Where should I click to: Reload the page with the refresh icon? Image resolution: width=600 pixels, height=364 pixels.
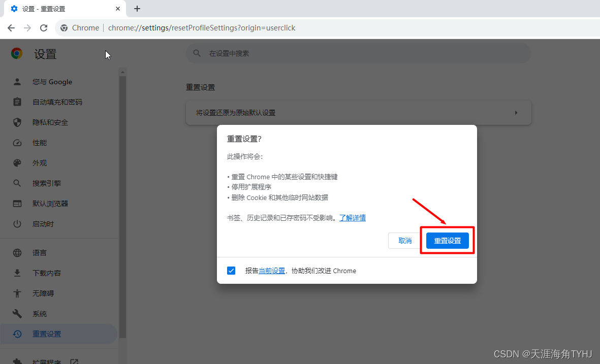coord(44,28)
